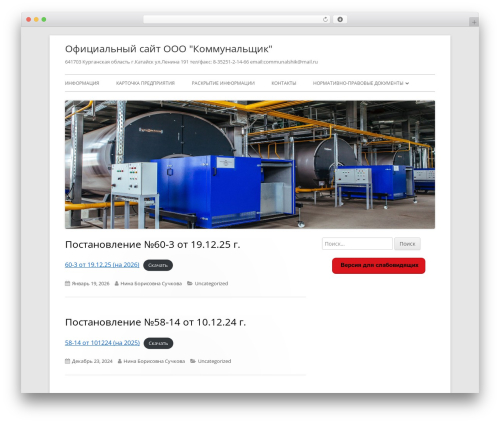
Task: Click the red close window dot
Action: 29,19
